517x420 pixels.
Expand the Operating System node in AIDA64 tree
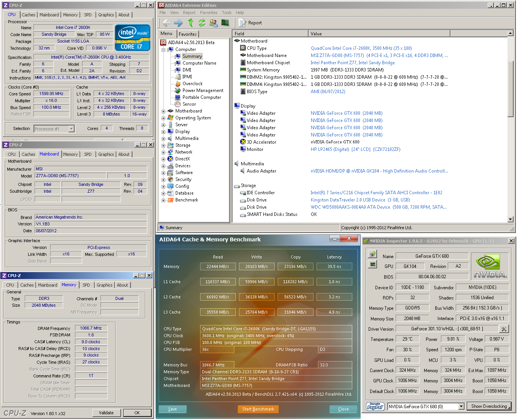pyautogui.click(x=164, y=118)
